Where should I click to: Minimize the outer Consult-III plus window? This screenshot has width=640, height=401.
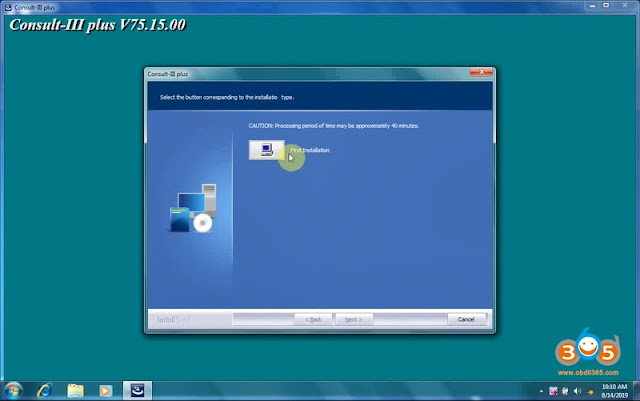(592, 6)
